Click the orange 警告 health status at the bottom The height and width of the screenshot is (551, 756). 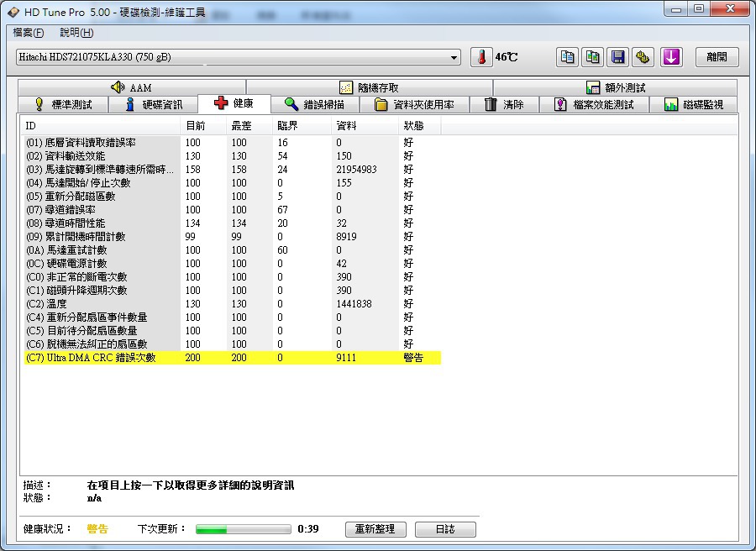tap(97, 529)
